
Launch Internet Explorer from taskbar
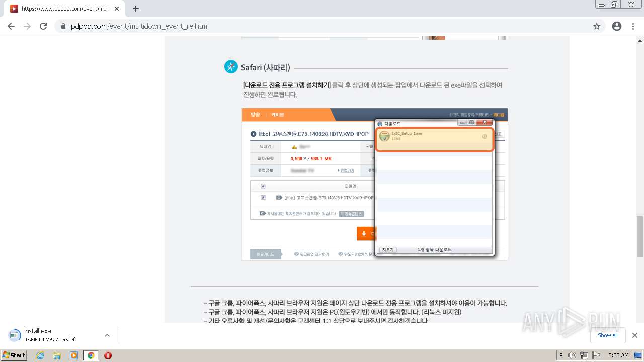click(x=40, y=355)
